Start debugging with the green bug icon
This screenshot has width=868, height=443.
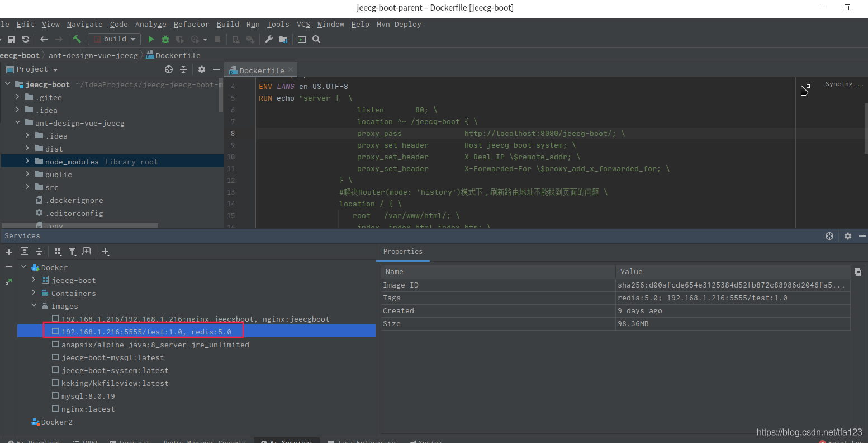[x=165, y=39]
